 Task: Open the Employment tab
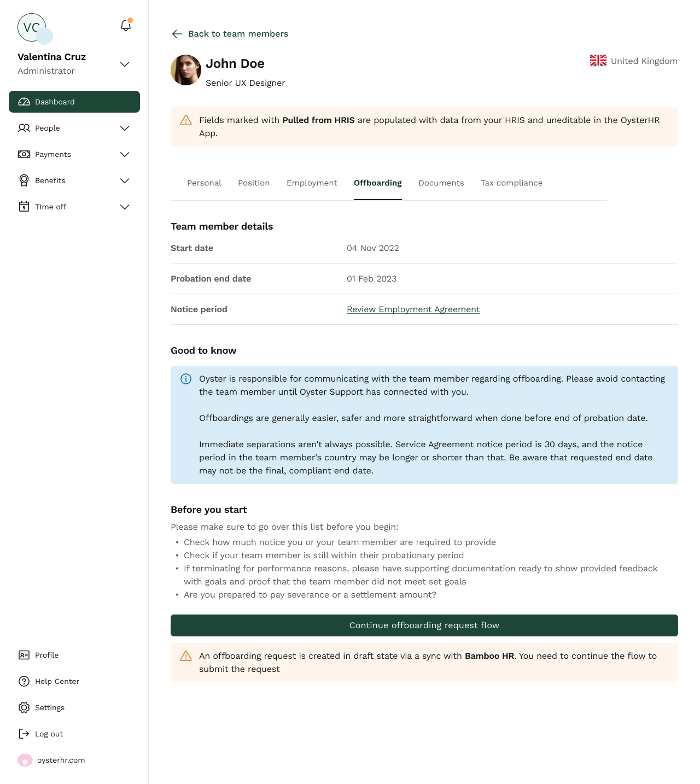312,183
